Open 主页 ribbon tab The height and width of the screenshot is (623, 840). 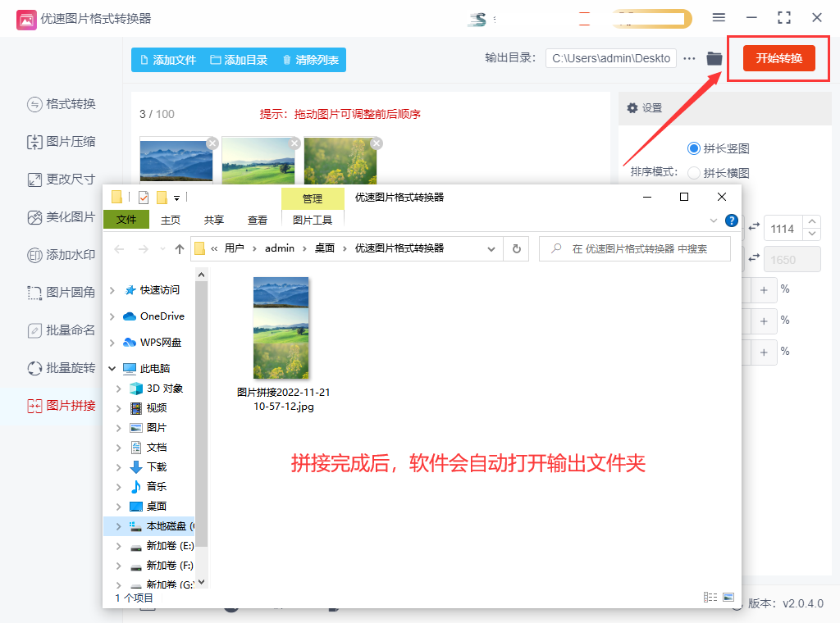pyautogui.click(x=171, y=220)
